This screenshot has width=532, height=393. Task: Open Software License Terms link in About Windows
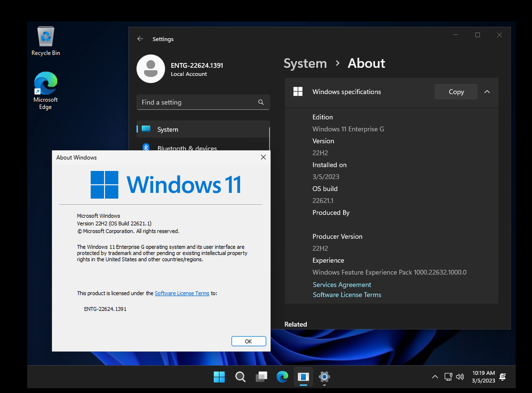coord(182,293)
